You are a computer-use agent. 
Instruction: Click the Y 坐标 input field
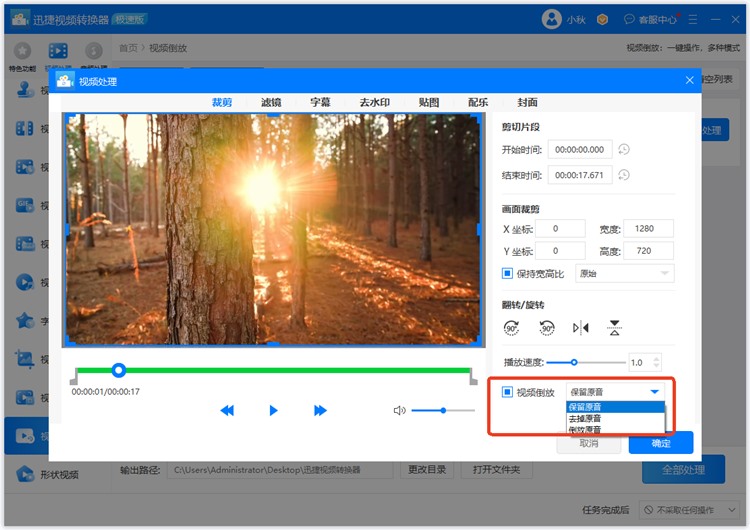pos(560,251)
